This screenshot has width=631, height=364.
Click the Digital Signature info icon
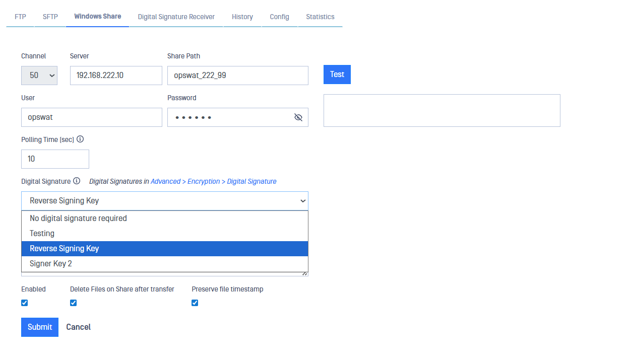click(x=77, y=181)
